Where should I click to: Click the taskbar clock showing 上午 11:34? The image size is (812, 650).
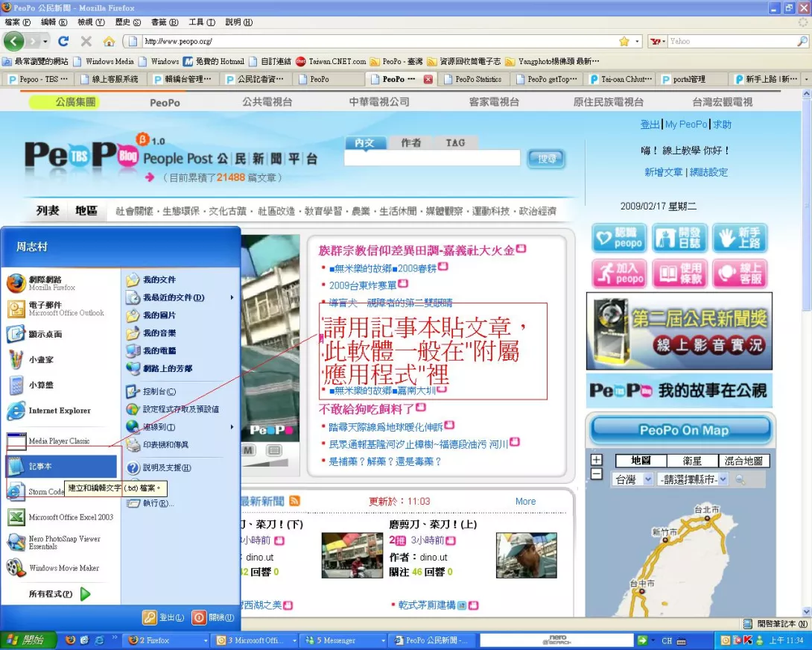click(786, 640)
